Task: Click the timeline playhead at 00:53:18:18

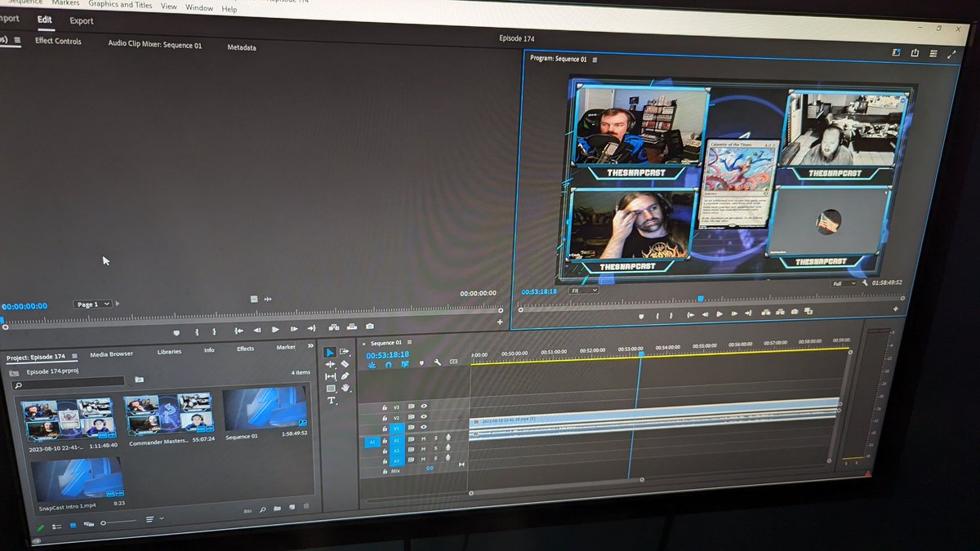Action: 641,353
